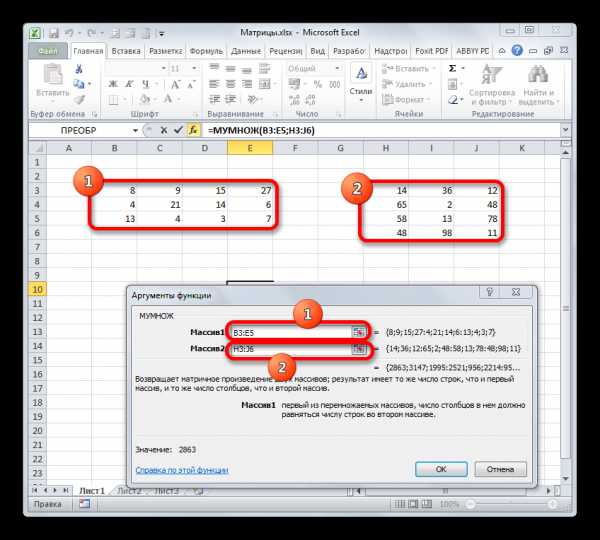
Task: Collapse dialog using Массив2 range selector icon
Action: coord(357,349)
